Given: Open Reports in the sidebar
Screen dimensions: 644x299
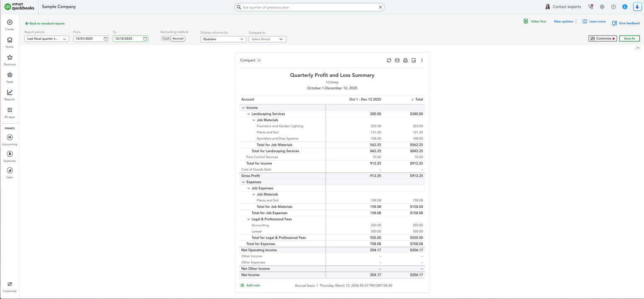Looking at the screenshot, I should point(10,95).
